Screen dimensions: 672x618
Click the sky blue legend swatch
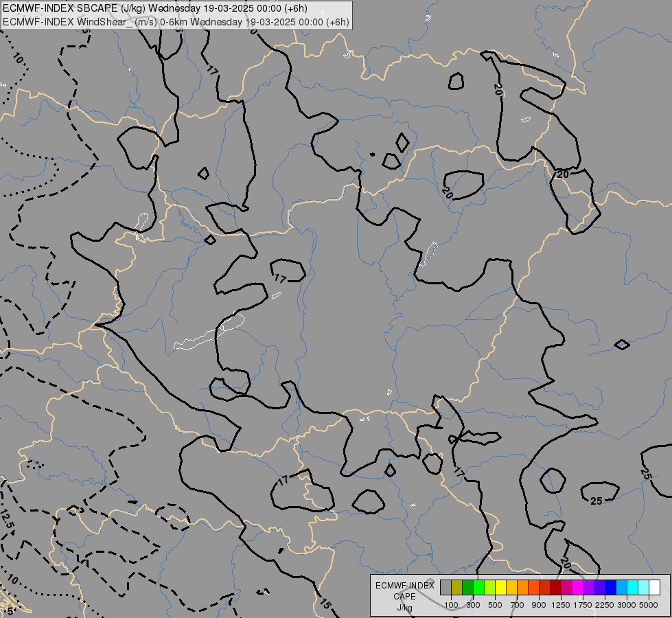621,587
